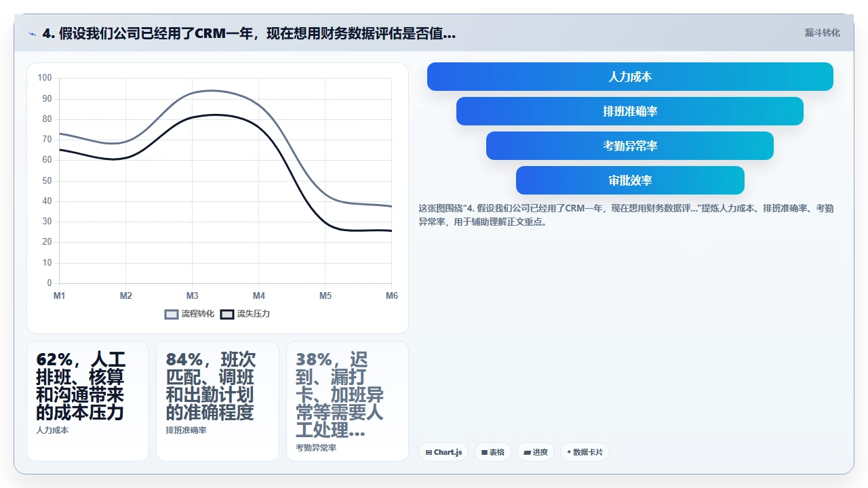Click the M5 x-axis label
This screenshot has width=868, height=488.
pyautogui.click(x=325, y=296)
